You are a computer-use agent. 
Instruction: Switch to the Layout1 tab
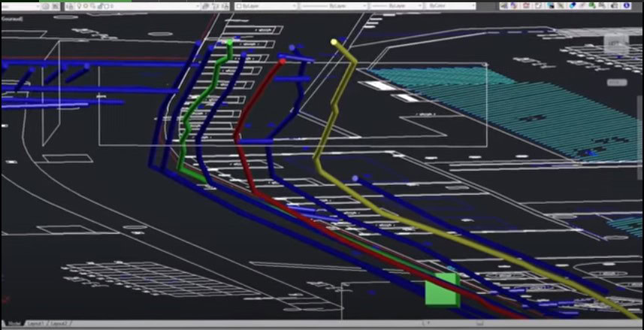click(36, 323)
